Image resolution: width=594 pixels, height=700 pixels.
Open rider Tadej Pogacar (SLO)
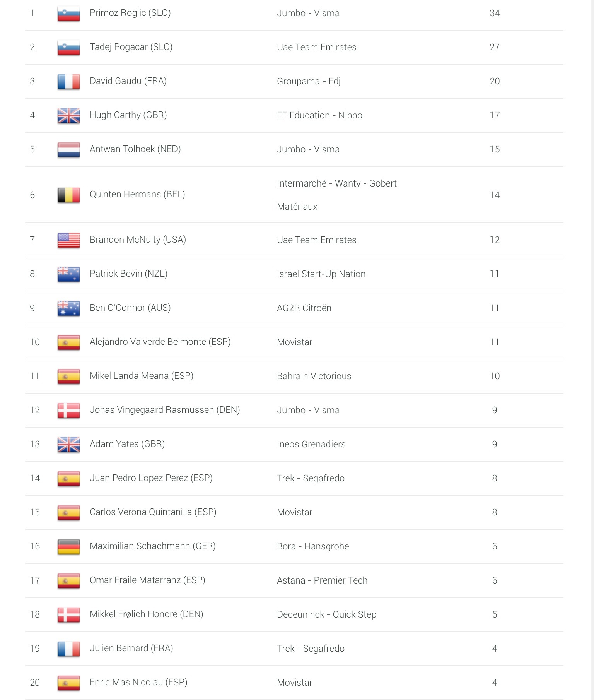tap(131, 47)
